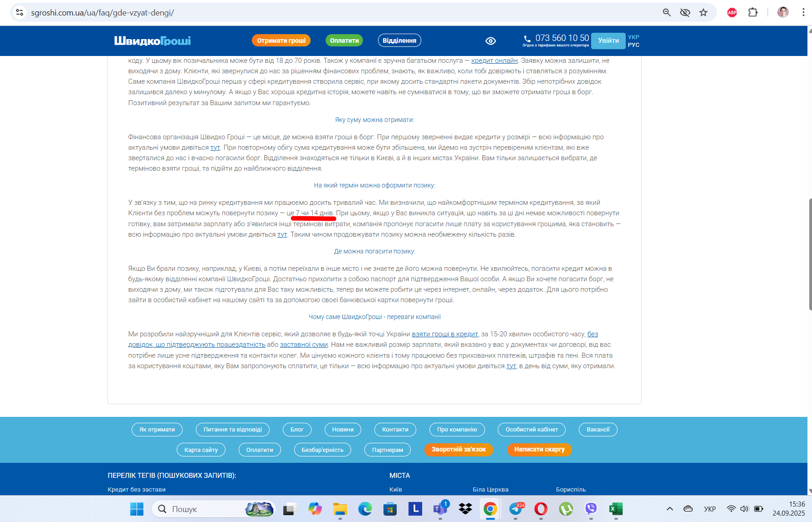This screenshot has width=812, height=522.
Task: Open Telegram from the taskbar
Action: click(516, 509)
